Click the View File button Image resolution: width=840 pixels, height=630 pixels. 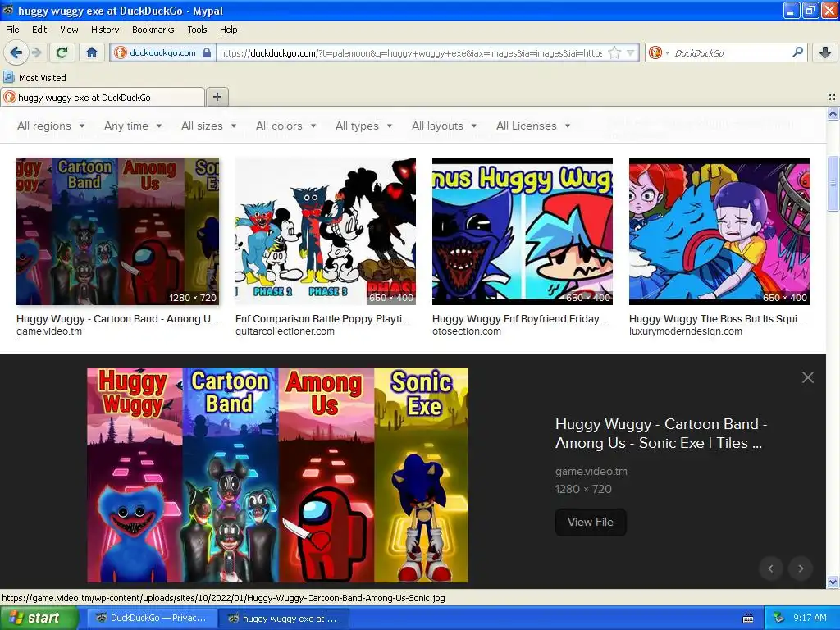(x=591, y=522)
